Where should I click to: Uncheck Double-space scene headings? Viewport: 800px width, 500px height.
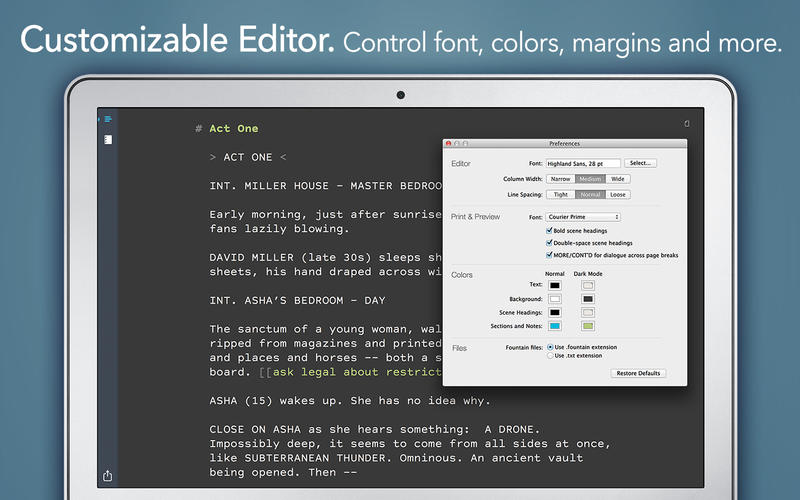(x=549, y=242)
